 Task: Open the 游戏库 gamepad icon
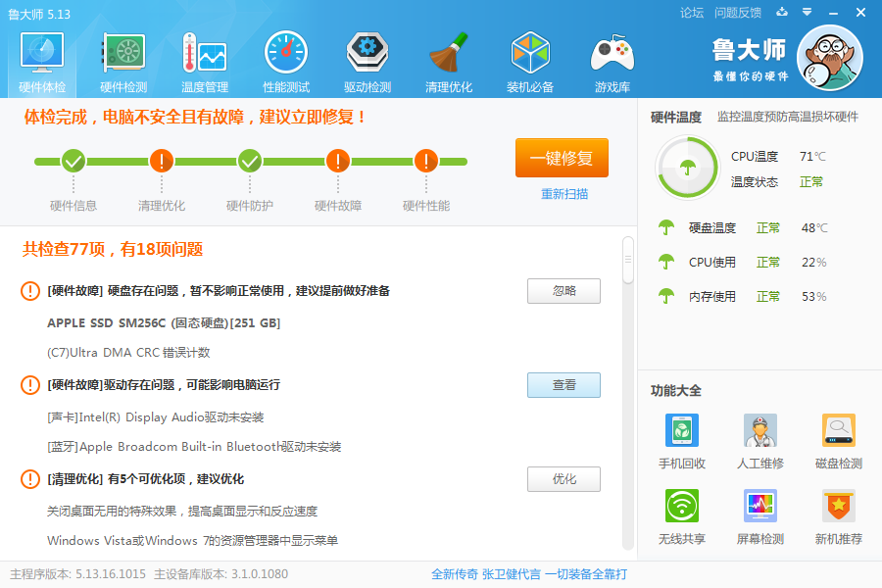click(612, 63)
